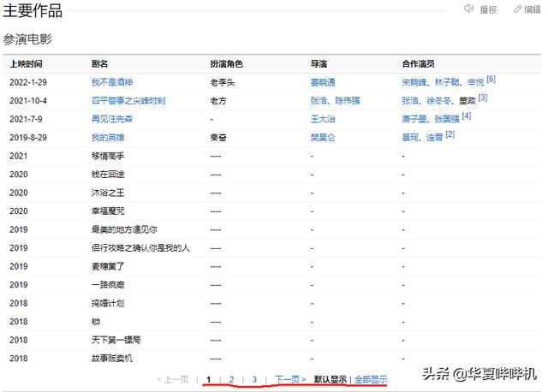Open the film link 我不是酒神

point(112,82)
